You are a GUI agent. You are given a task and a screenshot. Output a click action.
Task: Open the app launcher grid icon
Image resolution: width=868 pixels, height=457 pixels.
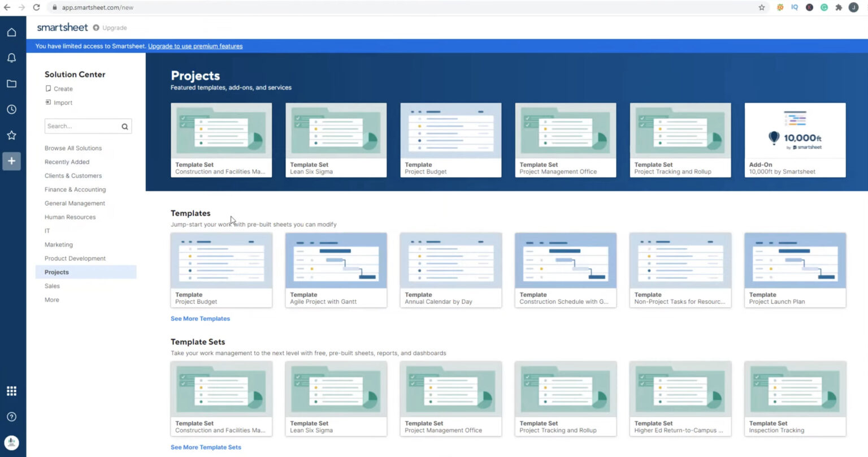(11, 390)
